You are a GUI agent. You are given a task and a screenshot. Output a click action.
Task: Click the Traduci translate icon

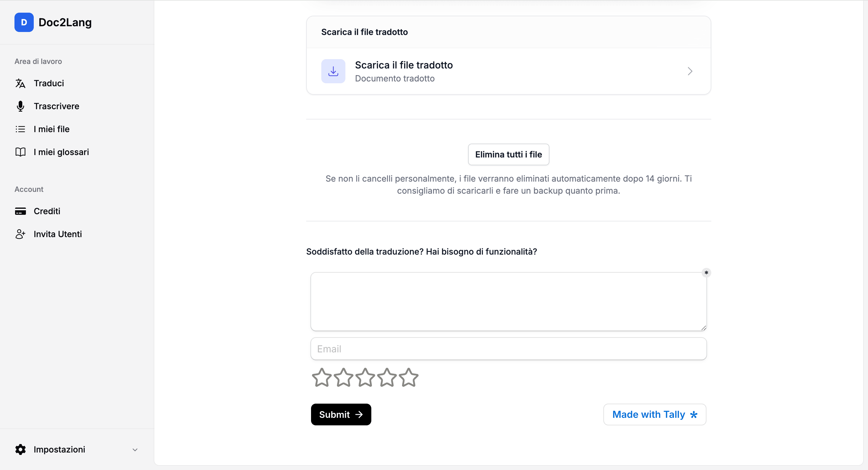point(20,83)
